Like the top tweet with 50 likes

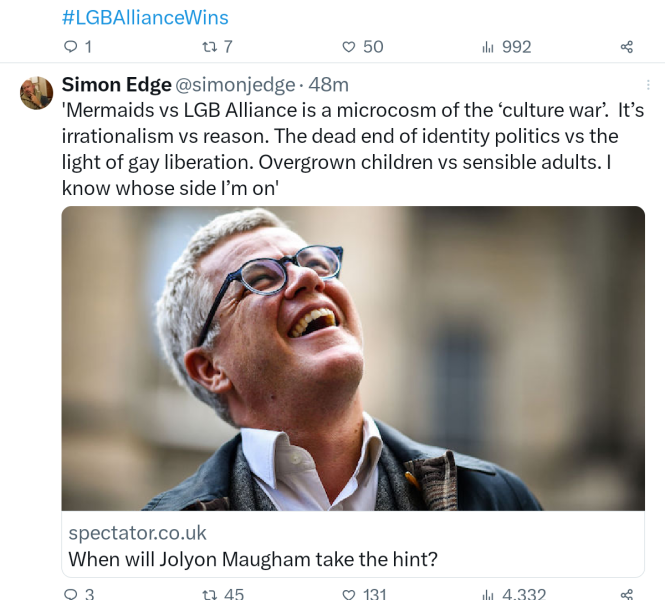[x=348, y=47]
